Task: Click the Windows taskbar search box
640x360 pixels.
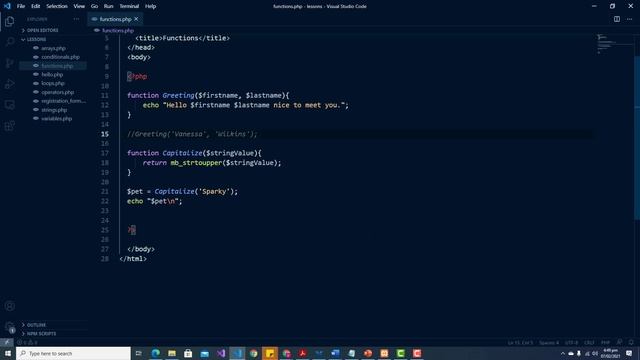Action: click(73, 353)
